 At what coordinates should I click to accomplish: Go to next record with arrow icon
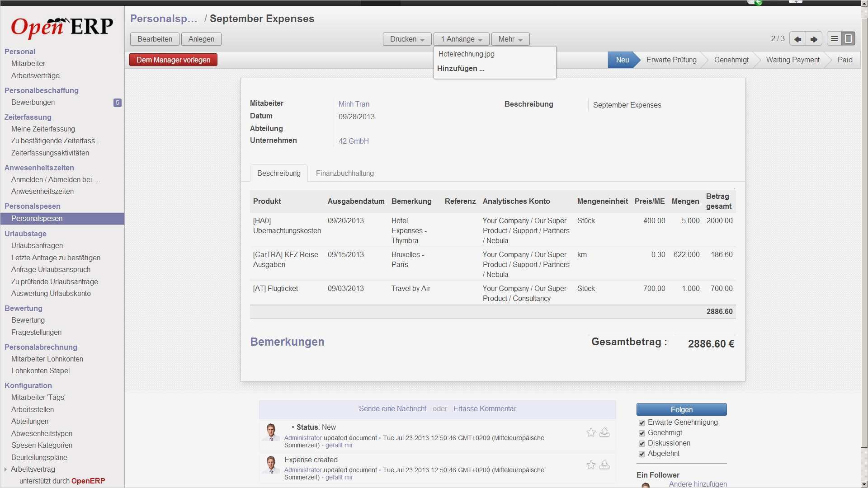[813, 39]
